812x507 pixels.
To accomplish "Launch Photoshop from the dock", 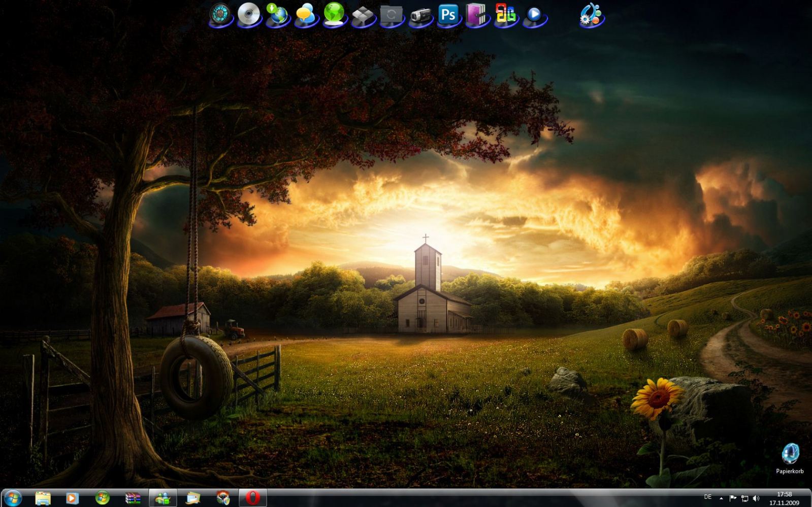I will click(448, 14).
